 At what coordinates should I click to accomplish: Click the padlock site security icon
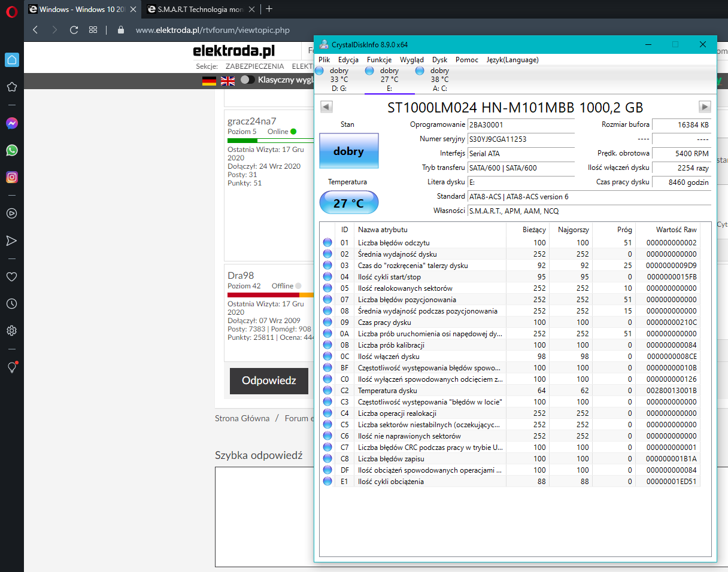click(121, 30)
